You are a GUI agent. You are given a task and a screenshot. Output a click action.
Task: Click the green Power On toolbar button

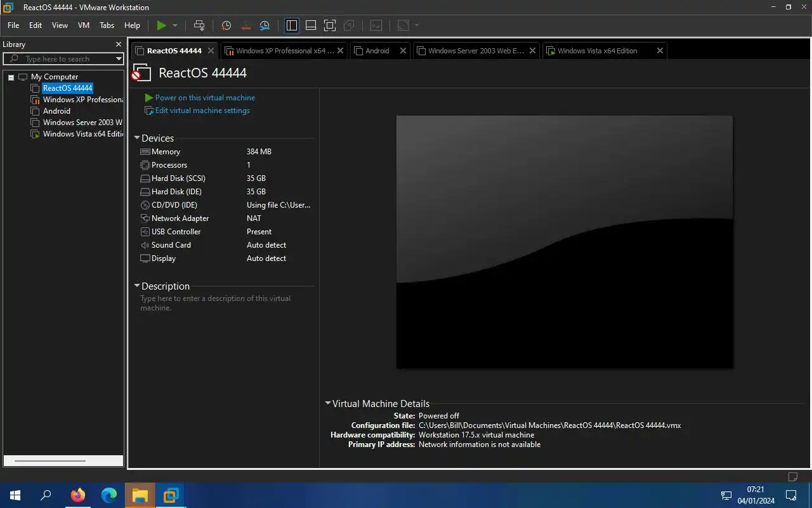(x=162, y=25)
